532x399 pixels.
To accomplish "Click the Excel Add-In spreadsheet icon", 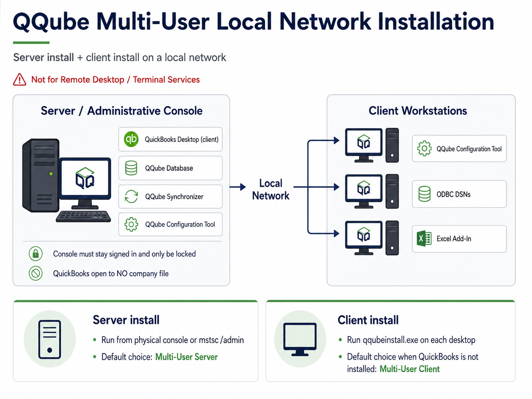I will point(424,239).
